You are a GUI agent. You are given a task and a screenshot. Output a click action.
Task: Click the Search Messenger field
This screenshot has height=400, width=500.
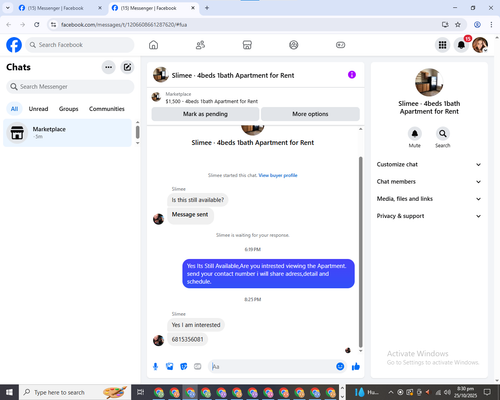point(70,87)
